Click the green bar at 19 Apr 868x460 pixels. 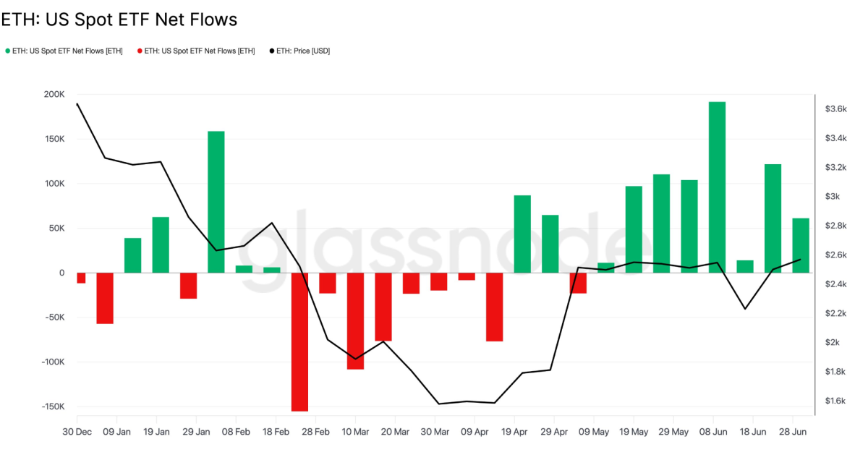point(522,234)
